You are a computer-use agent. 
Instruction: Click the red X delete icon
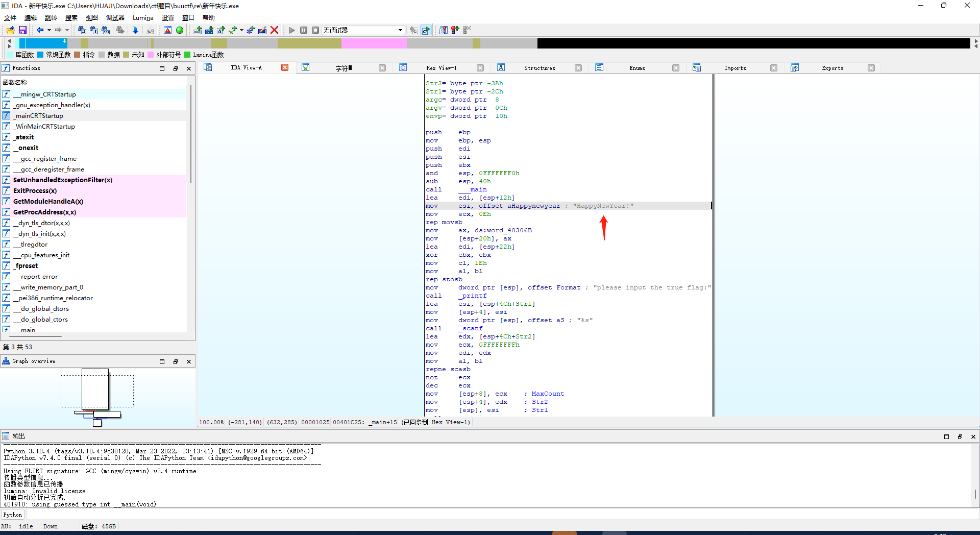[x=274, y=30]
